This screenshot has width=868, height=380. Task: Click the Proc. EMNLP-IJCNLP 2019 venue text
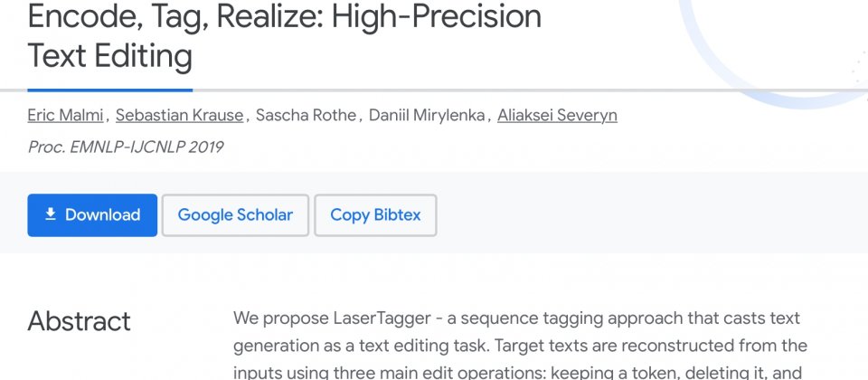click(x=126, y=147)
